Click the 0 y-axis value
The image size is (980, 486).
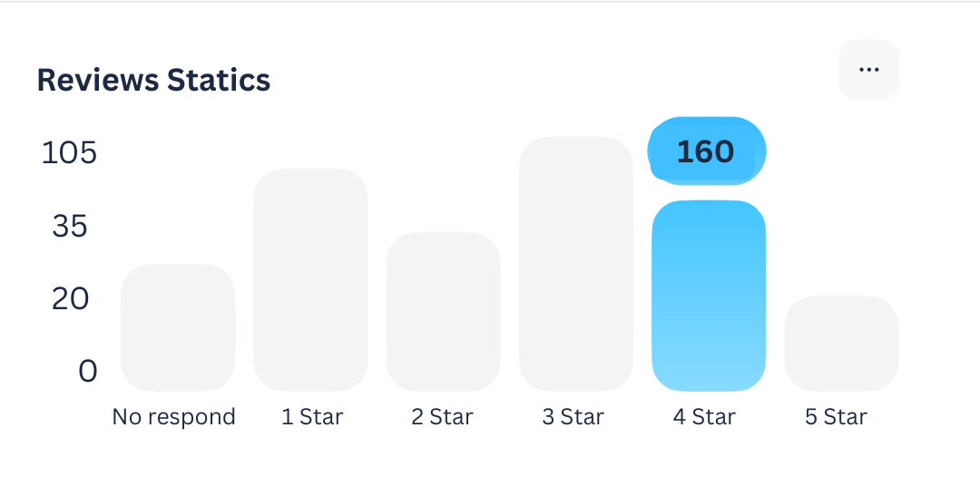click(87, 371)
